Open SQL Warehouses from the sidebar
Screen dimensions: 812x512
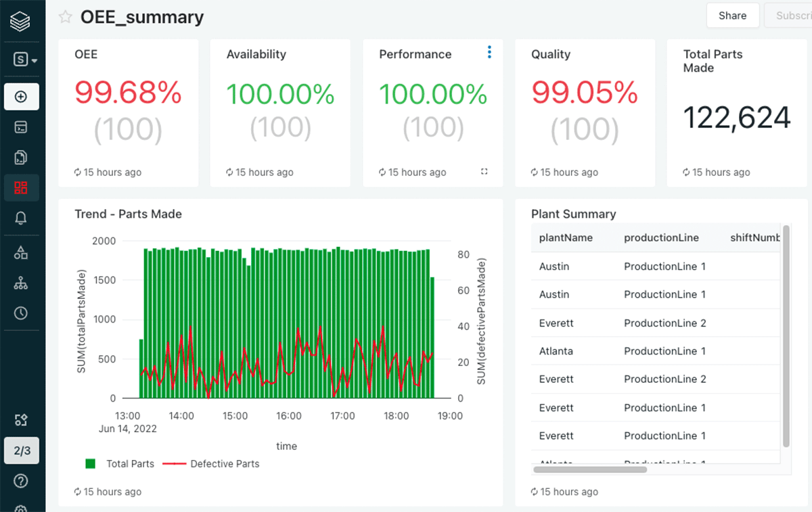tap(21, 283)
